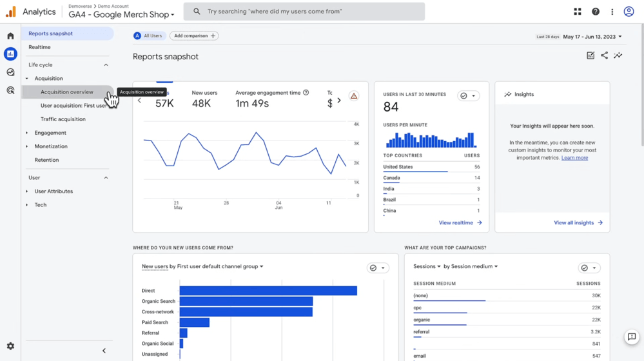Open the Advertising icon in left rail
The width and height of the screenshot is (644, 361).
11,90
